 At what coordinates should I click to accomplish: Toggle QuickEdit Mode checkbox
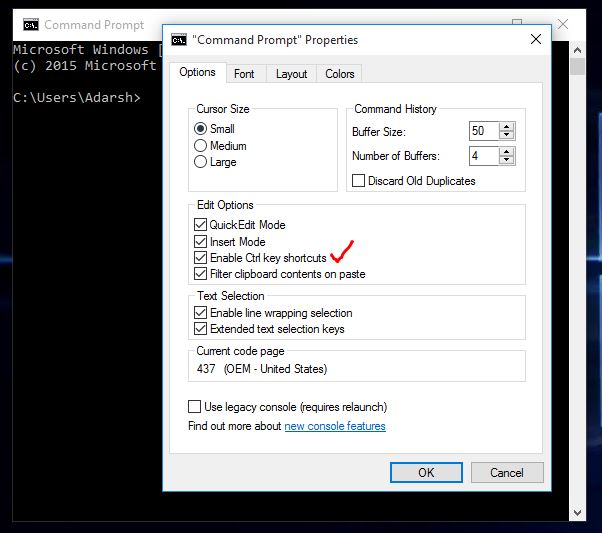[x=201, y=225]
